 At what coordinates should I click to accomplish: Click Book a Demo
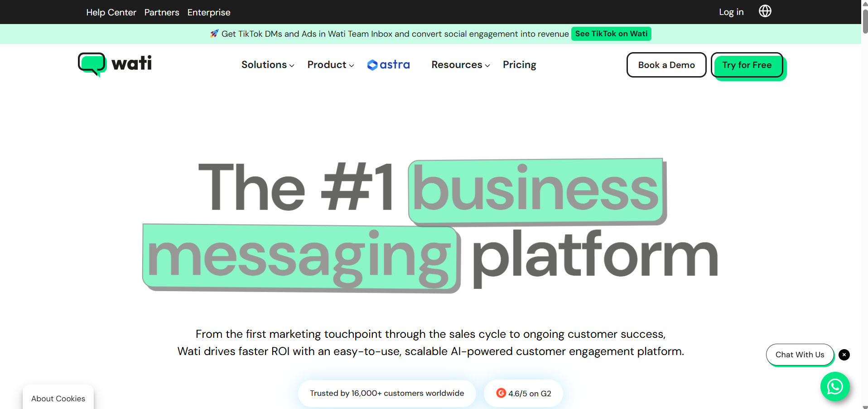[666, 65]
